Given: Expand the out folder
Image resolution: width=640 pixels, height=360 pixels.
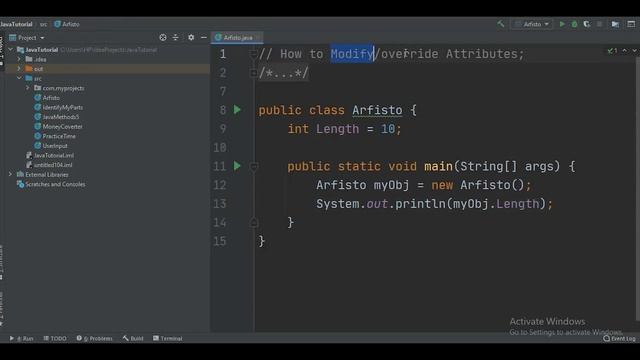Looking at the screenshot, I should pyautogui.click(x=19, y=69).
